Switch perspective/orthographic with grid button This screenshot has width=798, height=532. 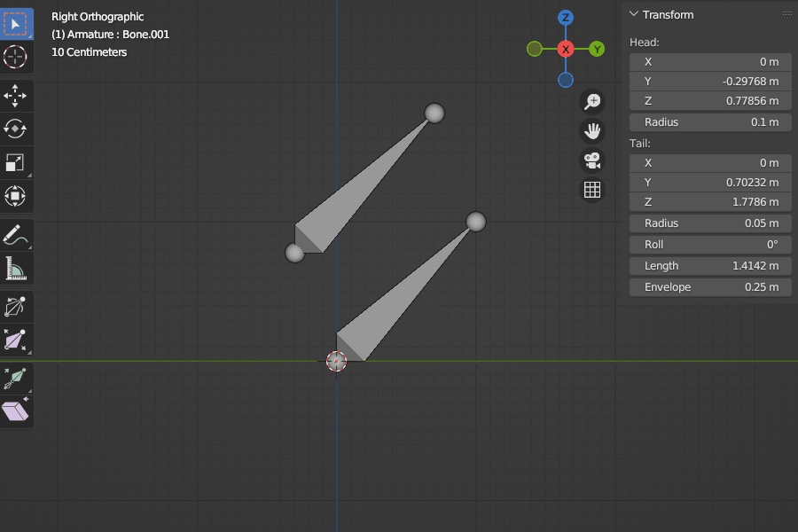592,190
